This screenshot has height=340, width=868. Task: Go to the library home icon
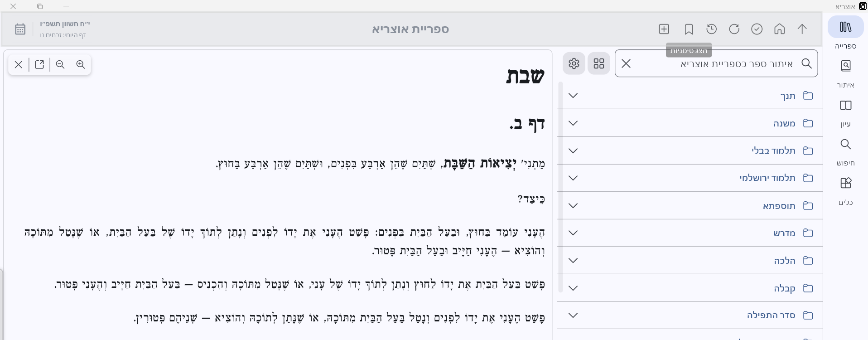tap(779, 29)
